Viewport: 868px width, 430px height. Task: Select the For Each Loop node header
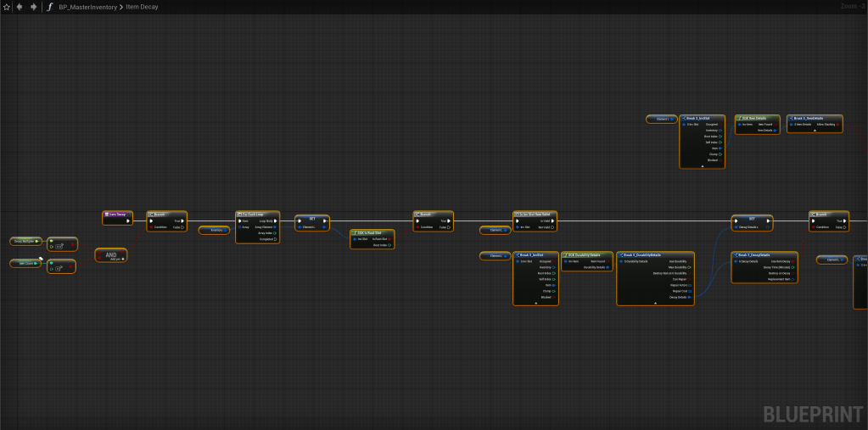(x=257, y=215)
